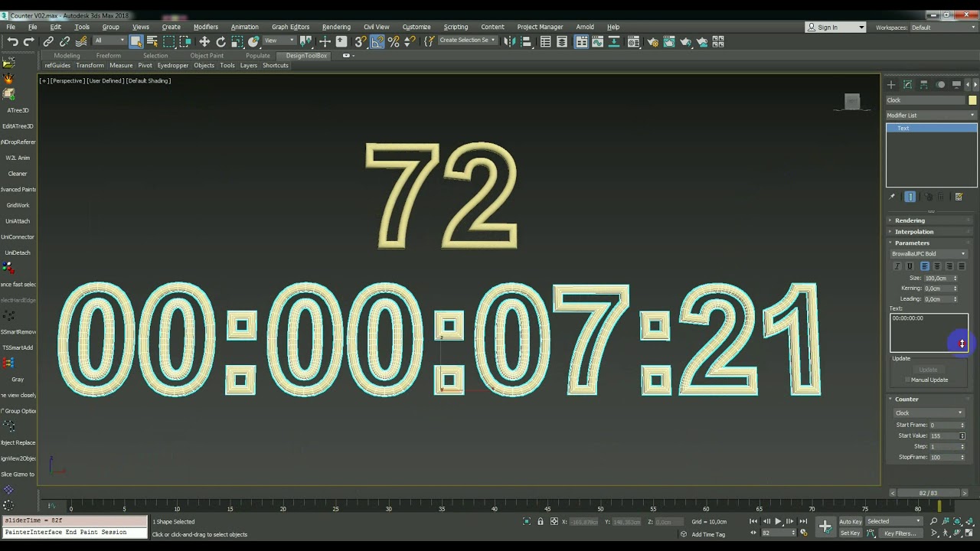
Task: Click the Set Key button
Action: [x=851, y=533]
